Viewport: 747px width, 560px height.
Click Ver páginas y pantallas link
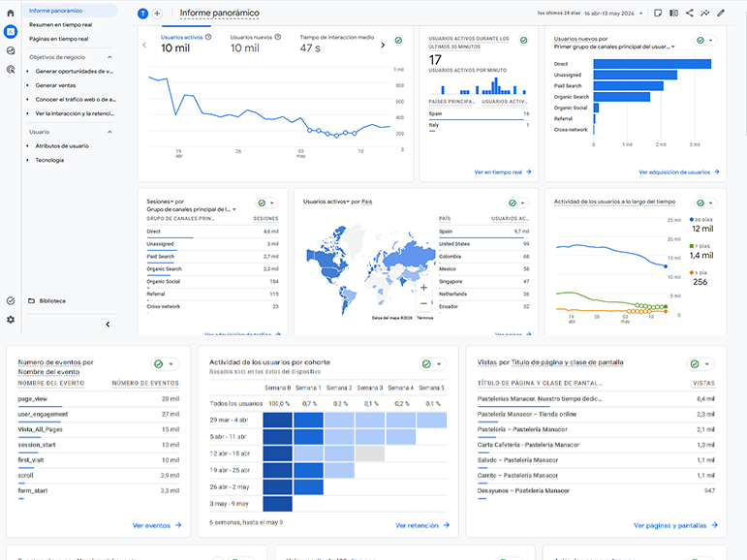tap(675, 525)
